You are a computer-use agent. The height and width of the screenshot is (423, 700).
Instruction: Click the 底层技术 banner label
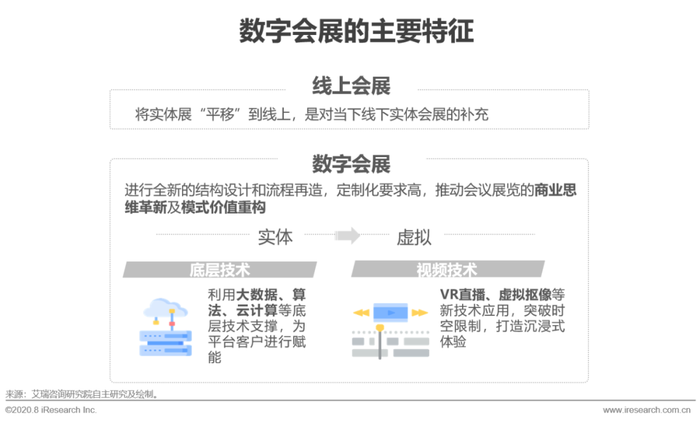(x=220, y=270)
